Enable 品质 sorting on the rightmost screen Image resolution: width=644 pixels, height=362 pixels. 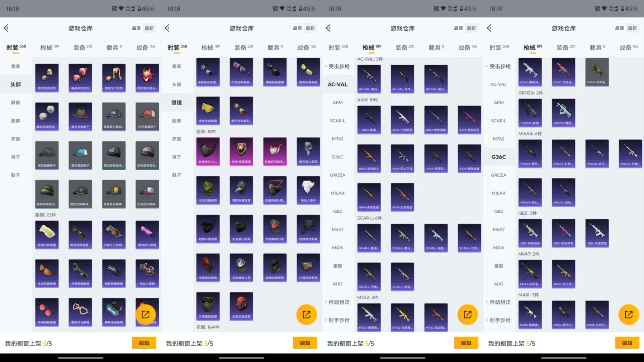619,28
